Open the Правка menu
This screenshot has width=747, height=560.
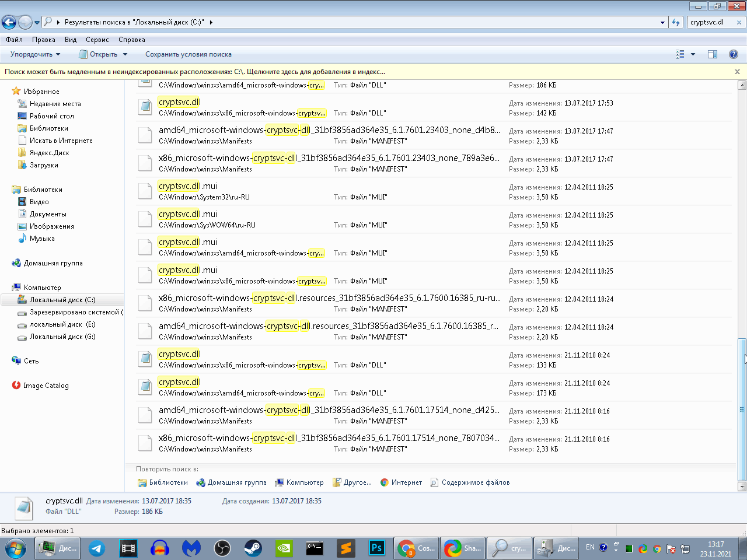tap(44, 40)
